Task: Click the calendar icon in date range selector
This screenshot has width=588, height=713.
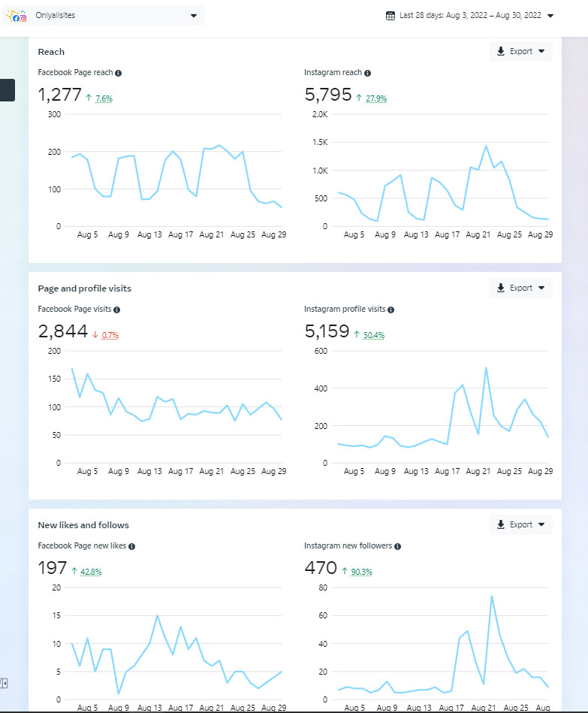Action: [x=390, y=15]
